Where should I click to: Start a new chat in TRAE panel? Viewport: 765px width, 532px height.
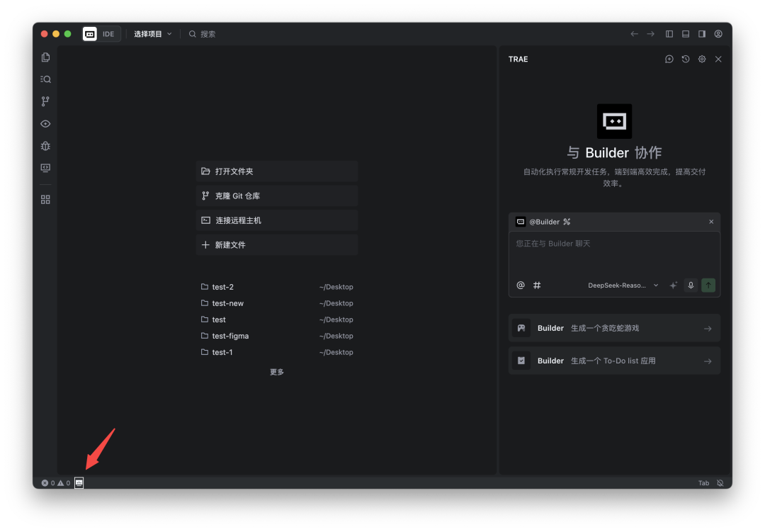click(669, 59)
